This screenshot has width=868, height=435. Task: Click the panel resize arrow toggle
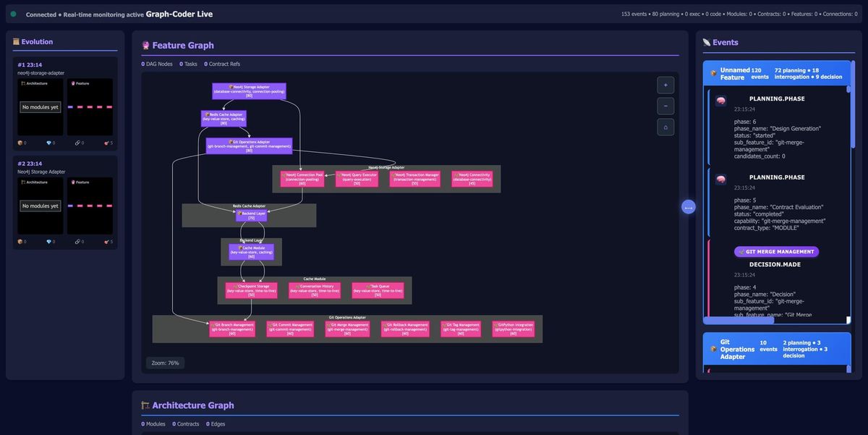pos(689,208)
